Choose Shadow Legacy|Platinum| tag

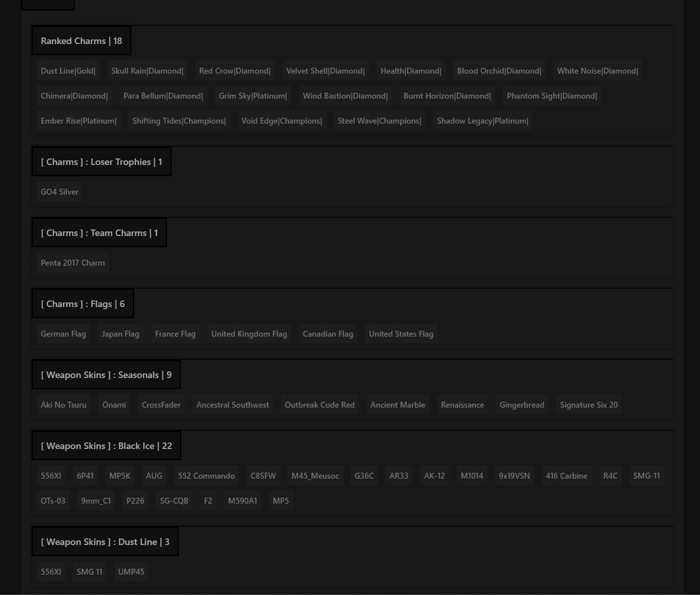coord(482,121)
